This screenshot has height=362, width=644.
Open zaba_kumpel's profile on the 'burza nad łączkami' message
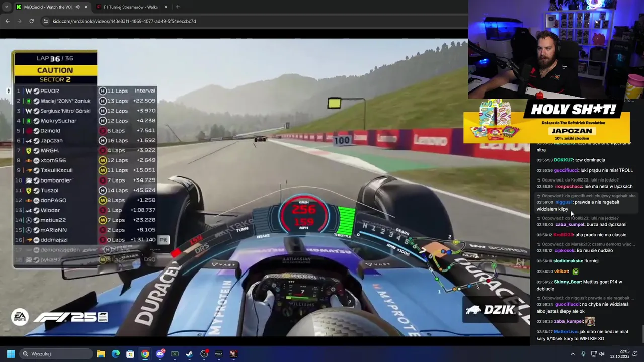pos(570,224)
